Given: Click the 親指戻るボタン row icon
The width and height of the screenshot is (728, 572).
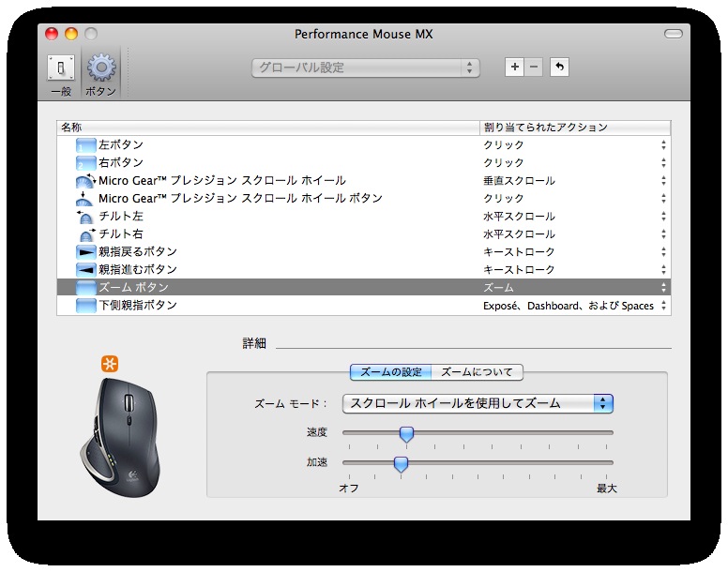Looking at the screenshot, I should [85, 252].
